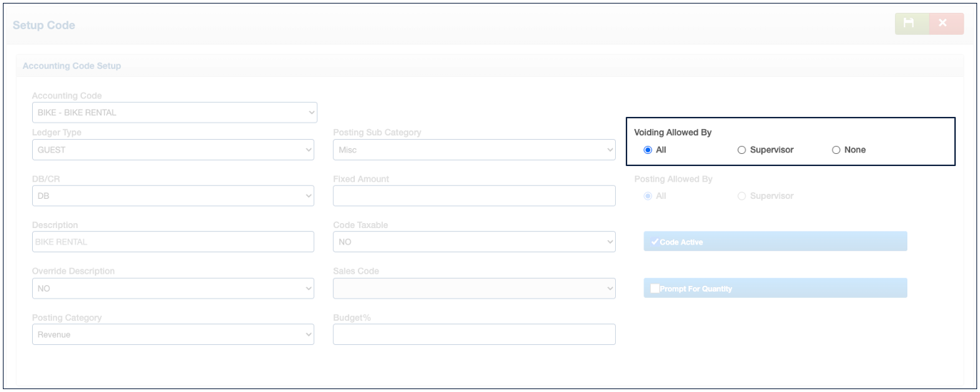Open the Posting Sub Category dropdown
The image size is (980, 392).
tap(473, 150)
